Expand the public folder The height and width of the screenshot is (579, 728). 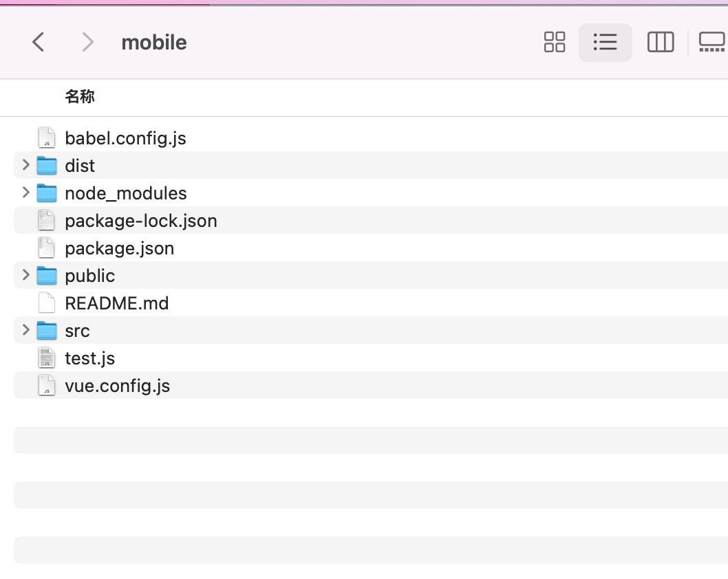tap(25, 275)
